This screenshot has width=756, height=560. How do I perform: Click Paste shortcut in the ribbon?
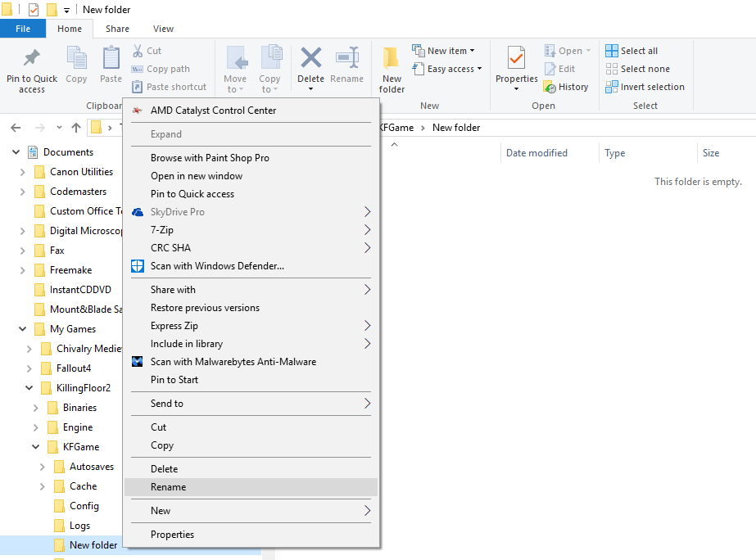point(170,87)
